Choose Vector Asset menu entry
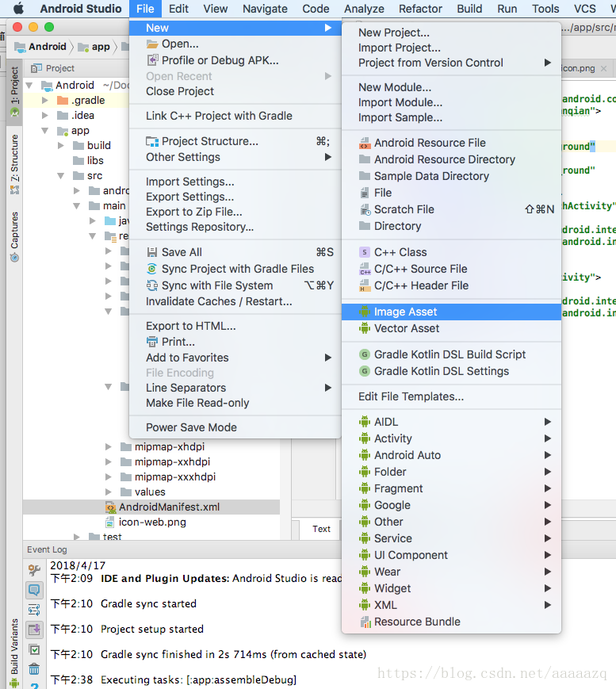This screenshot has width=616, height=689. coord(451,328)
